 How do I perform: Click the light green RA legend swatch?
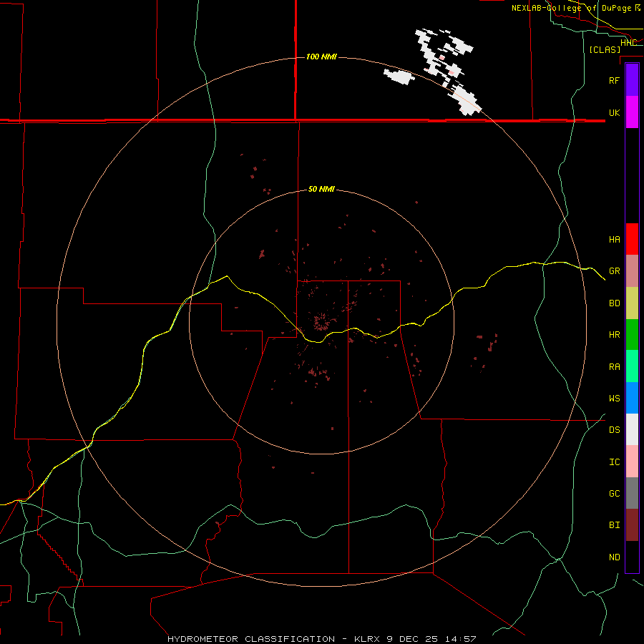tap(632, 366)
